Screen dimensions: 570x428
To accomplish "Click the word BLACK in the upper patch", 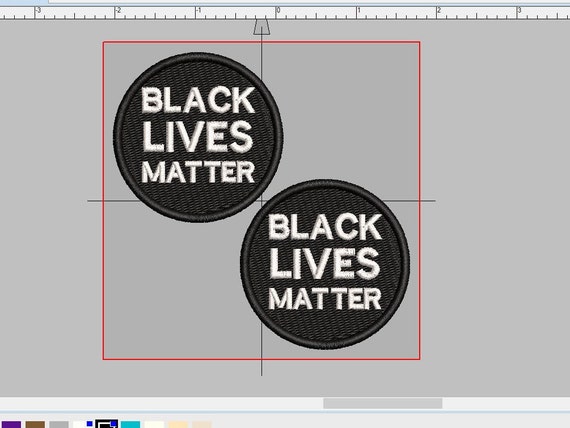I will pos(198,100).
